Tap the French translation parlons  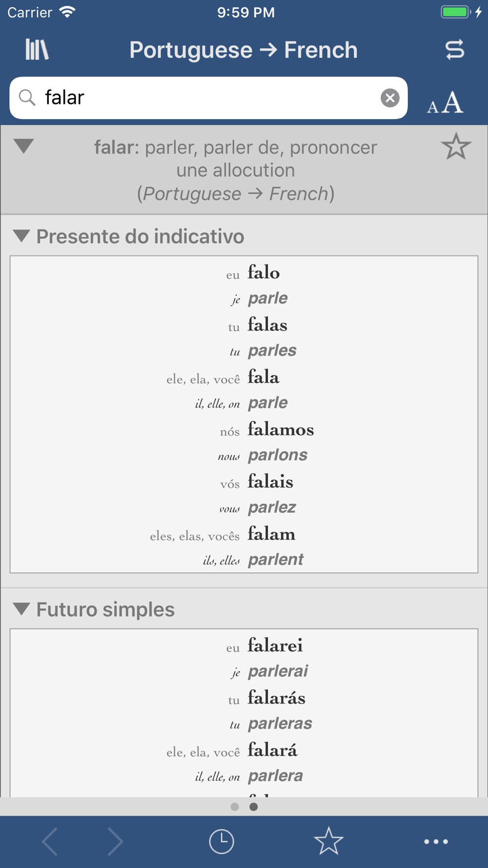tap(278, 455)
